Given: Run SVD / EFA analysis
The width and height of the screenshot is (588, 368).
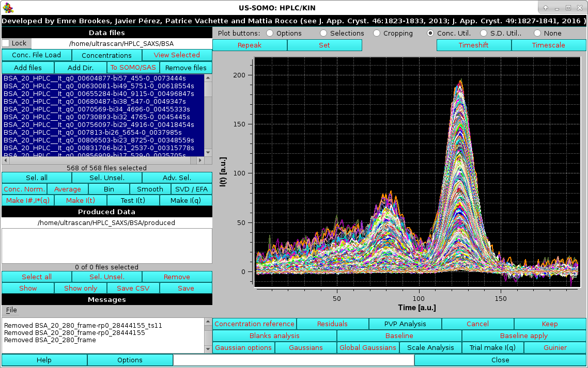Looking at the screenshot, I should tap(191, 189).
